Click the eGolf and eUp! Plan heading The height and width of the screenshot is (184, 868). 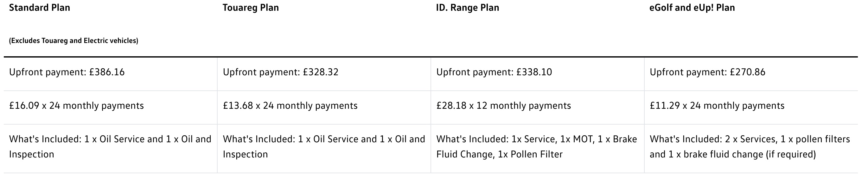tap(692, 8)
